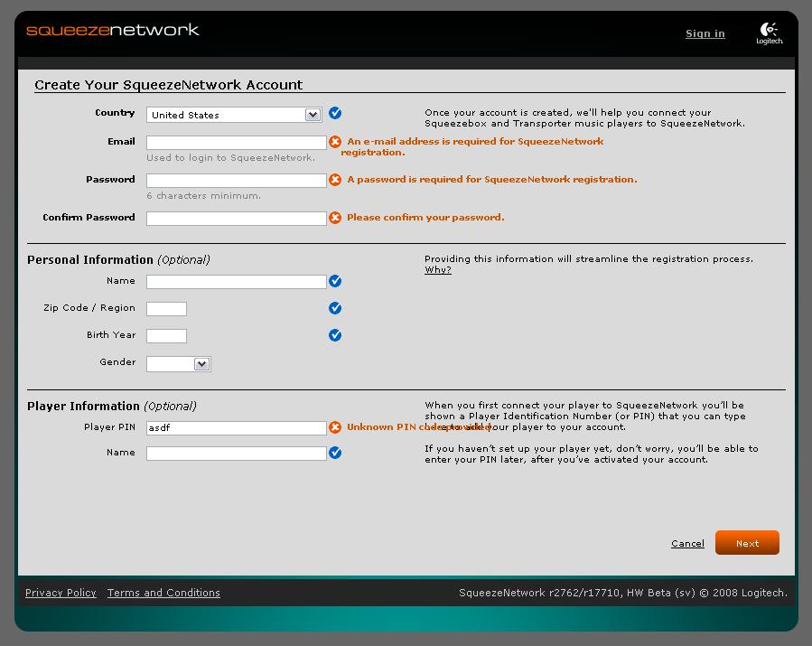The image size is (812, 646).
Task: Click the error icon beside Player PIN
Action: pos(335,427)
